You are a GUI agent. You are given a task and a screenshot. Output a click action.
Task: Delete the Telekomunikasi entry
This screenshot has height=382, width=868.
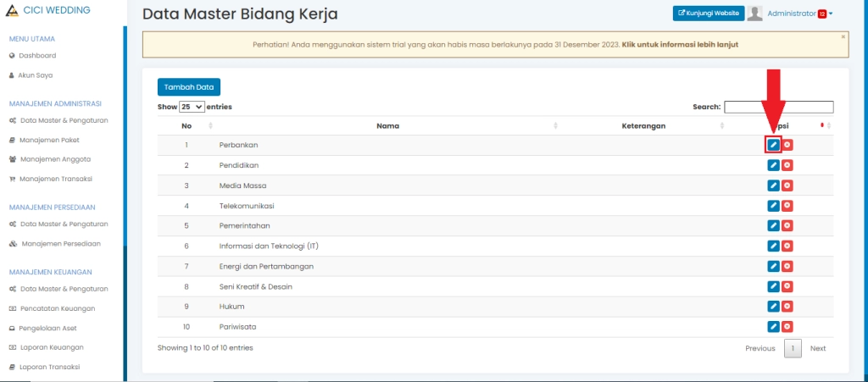(x=787, y=206)
